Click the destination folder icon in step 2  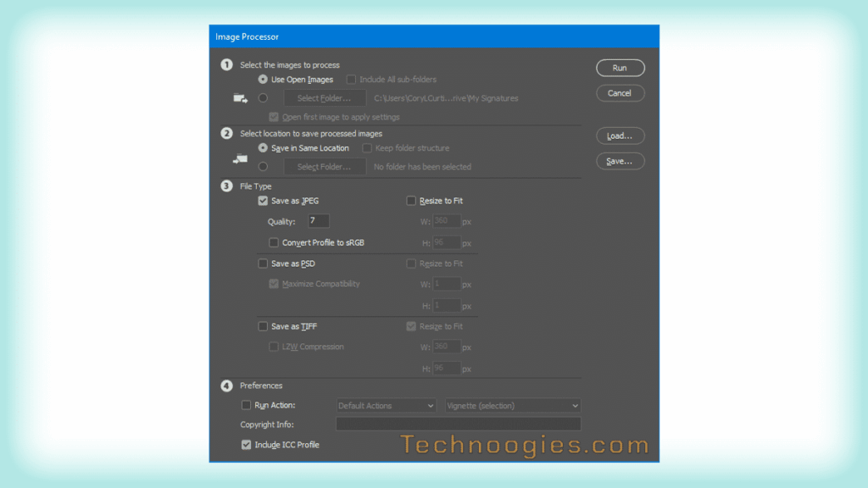pos(240,159)
